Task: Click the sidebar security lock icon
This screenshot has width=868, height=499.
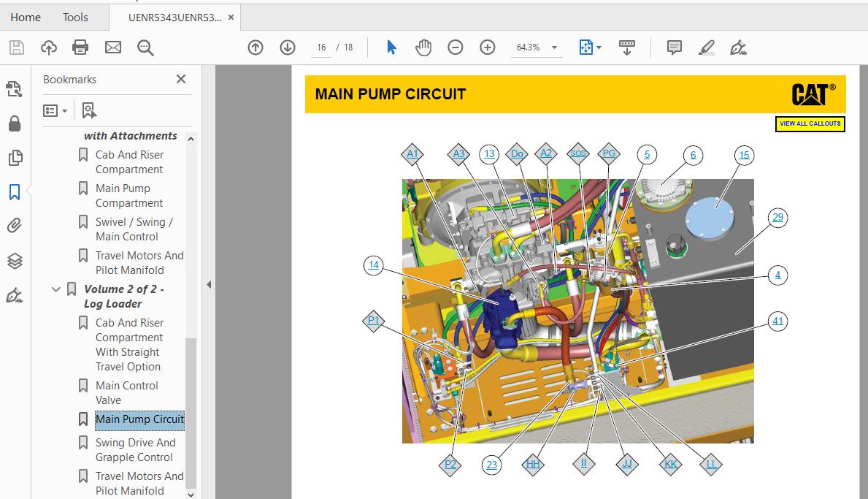Action: point(15,123)
